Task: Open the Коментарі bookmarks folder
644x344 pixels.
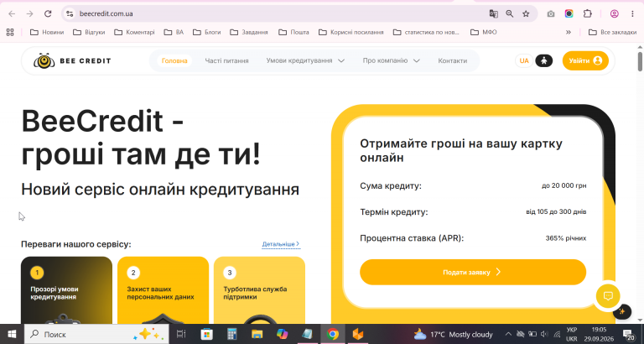Action: [x=134, y=32]
